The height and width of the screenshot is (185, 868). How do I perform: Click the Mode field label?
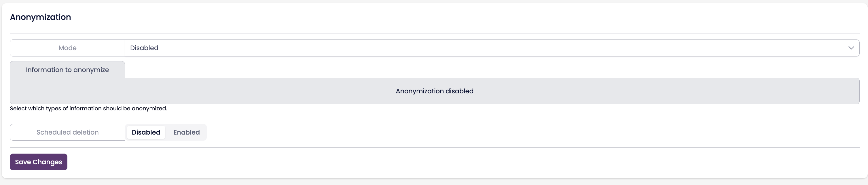pyautogui.click(x=67, y=48)
